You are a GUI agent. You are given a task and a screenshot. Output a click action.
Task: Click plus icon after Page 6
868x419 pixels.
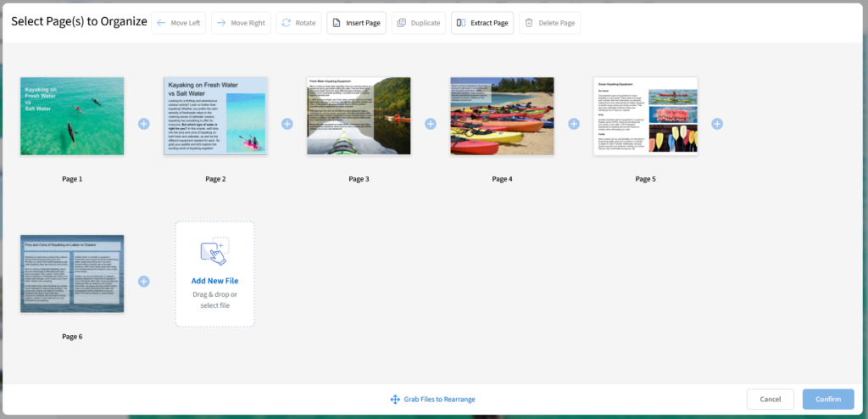(143, 282)
